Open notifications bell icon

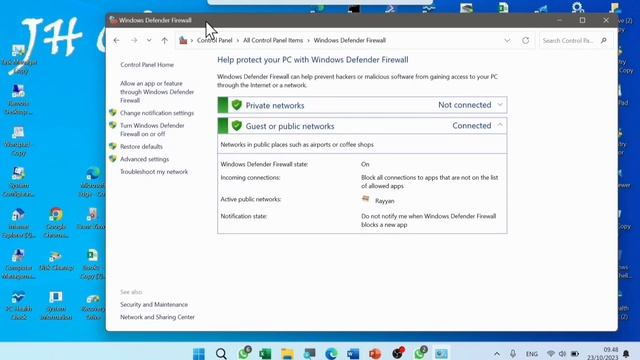coord(626,354)
